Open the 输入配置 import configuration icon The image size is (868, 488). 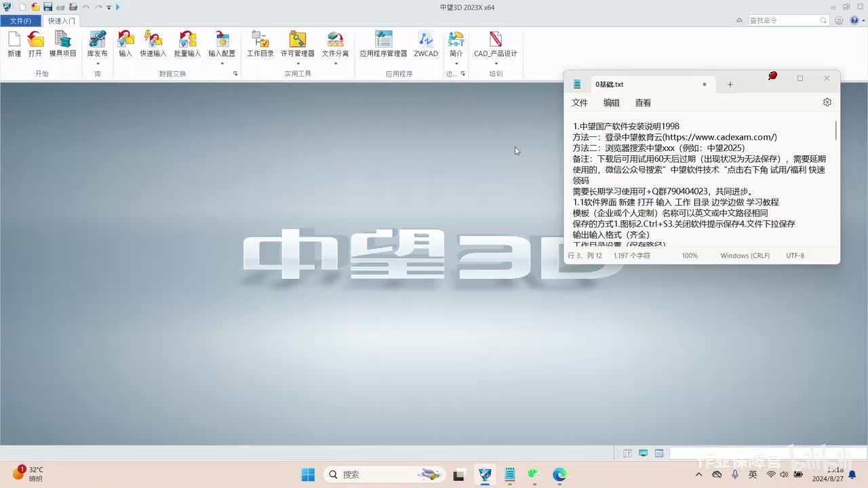pos(222,39)
